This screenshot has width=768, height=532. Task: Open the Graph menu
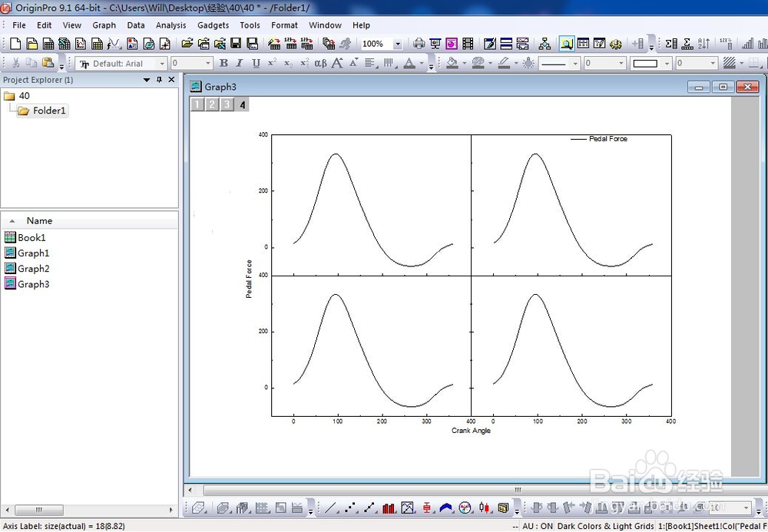point(104,25)
